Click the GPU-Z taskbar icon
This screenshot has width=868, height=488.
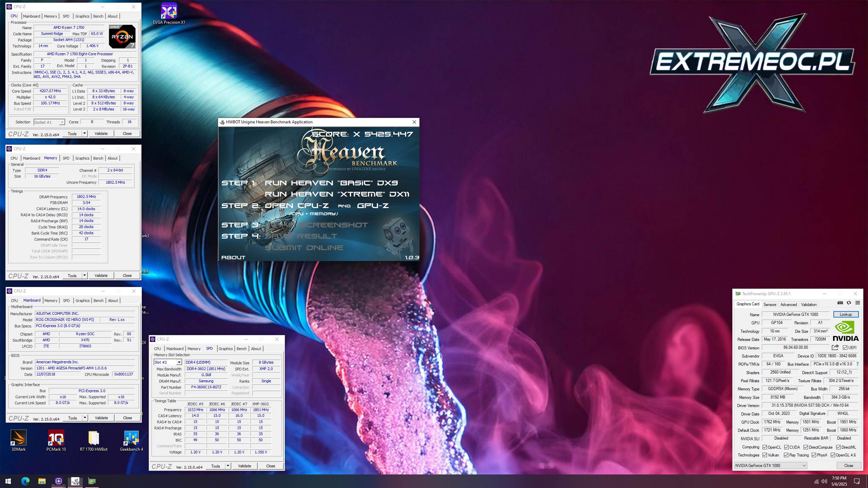coord(92,481)
